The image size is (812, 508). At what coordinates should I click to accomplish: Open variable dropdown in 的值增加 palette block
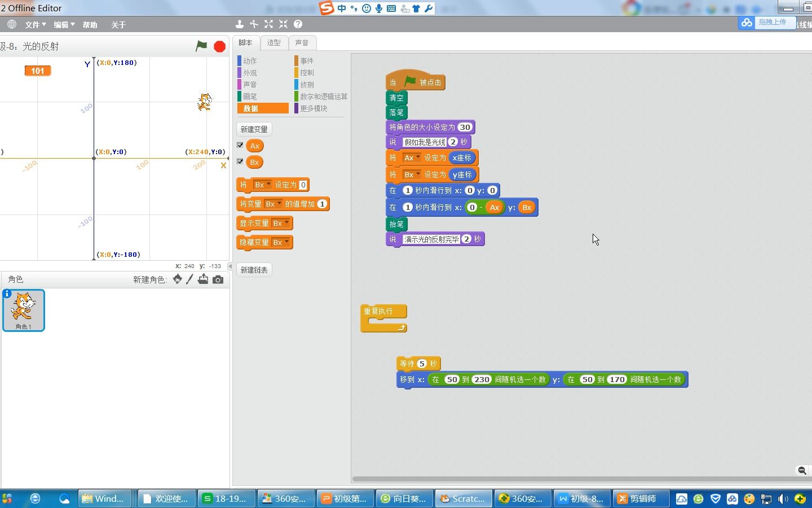273,204
